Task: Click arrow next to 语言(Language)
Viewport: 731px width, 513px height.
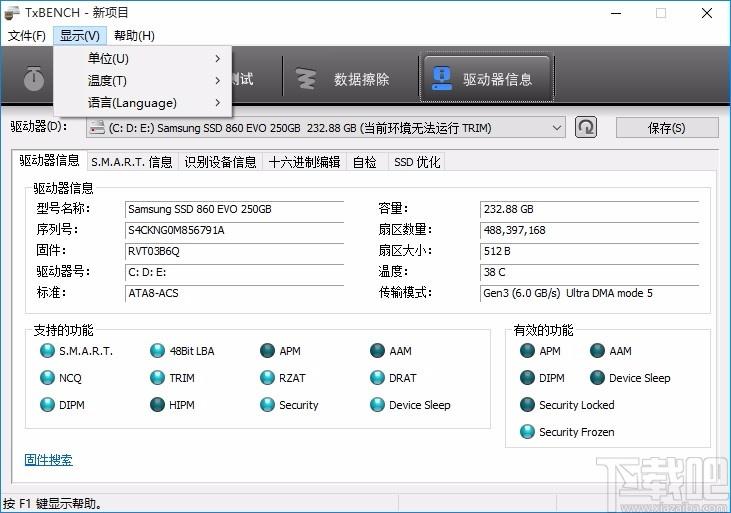Action: [x=218, y=103]
